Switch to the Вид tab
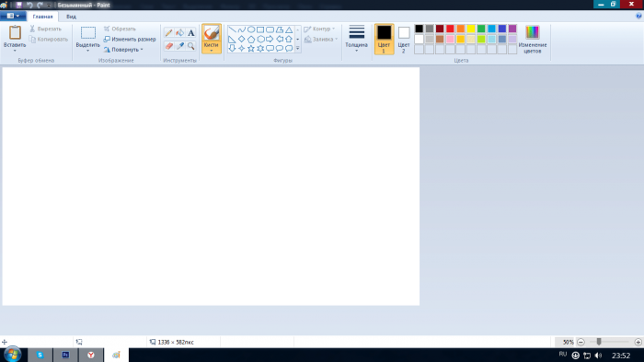This screenshot has width=644, height=362. click(71, 17)
